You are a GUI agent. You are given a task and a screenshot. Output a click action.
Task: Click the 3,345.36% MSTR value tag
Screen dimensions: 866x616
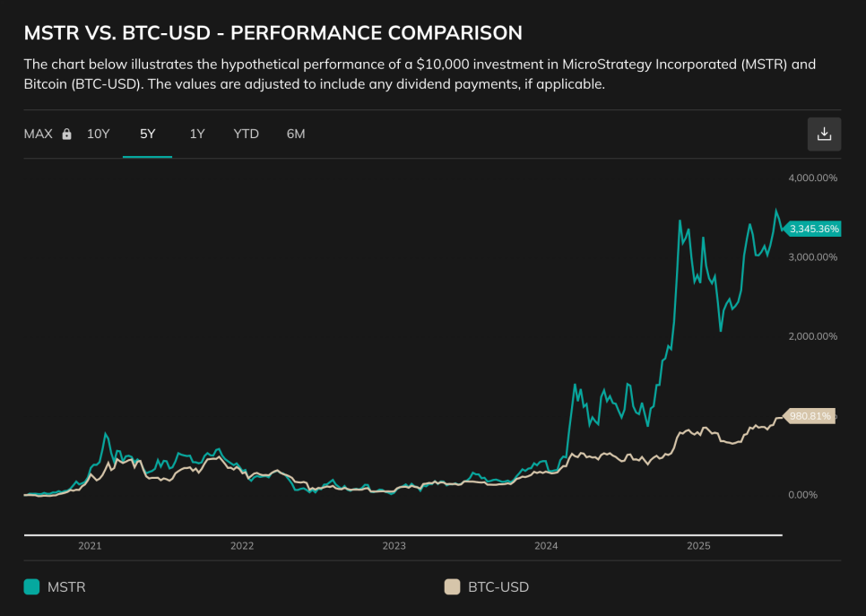pyautogui.click(x=813, y=229)
